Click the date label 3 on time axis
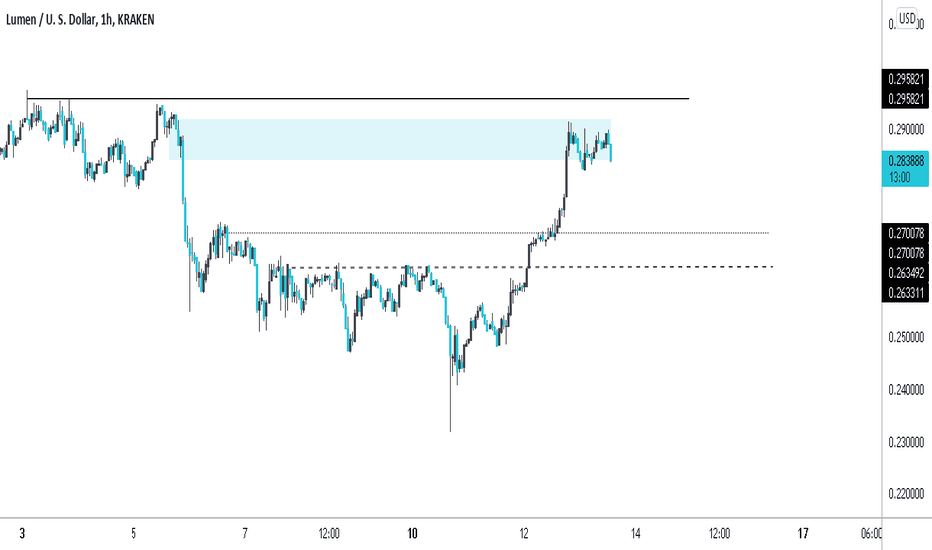The height and width of the screenshot is (550, 932). point(23,533)
